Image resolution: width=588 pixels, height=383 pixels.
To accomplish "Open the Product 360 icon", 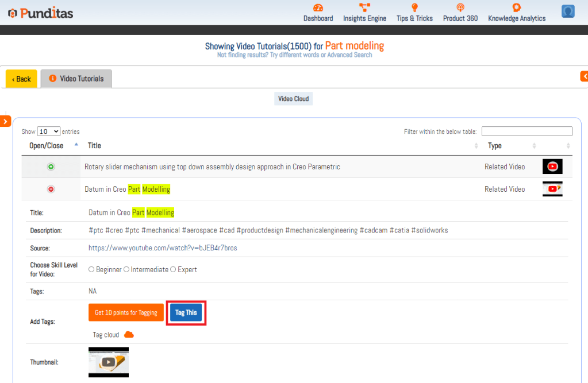I will 460,8.
